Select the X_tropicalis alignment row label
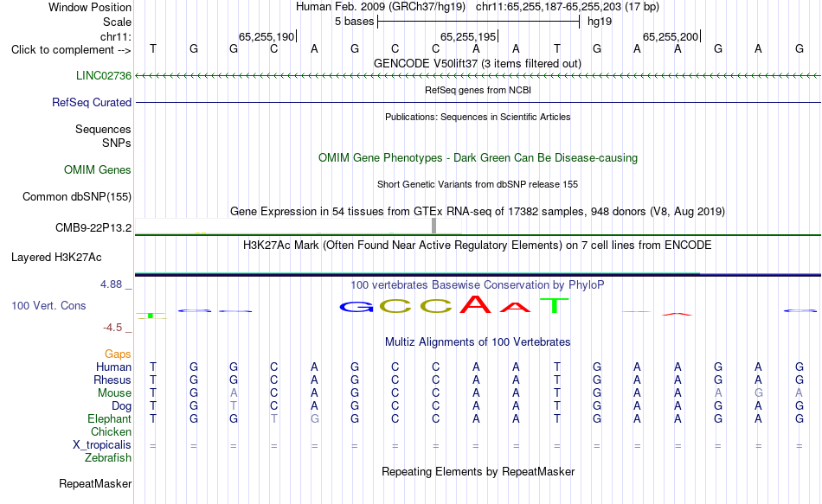 pos(102,445)
